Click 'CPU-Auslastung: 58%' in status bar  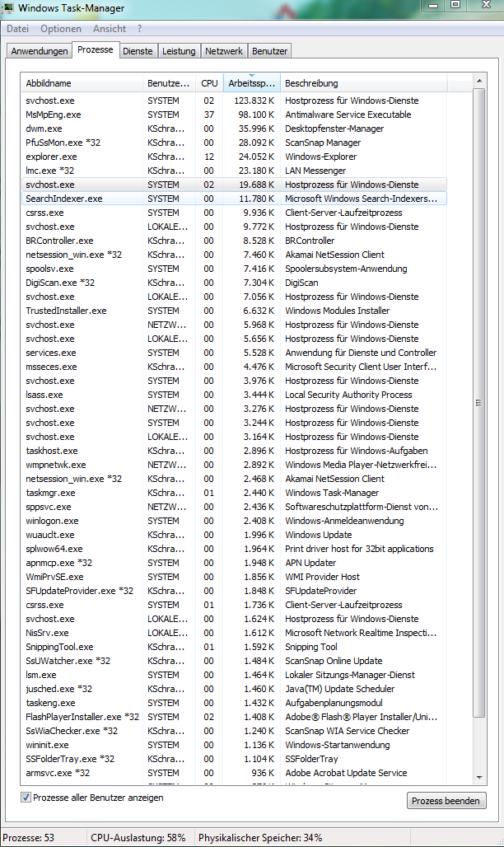[x=138, y=838]
